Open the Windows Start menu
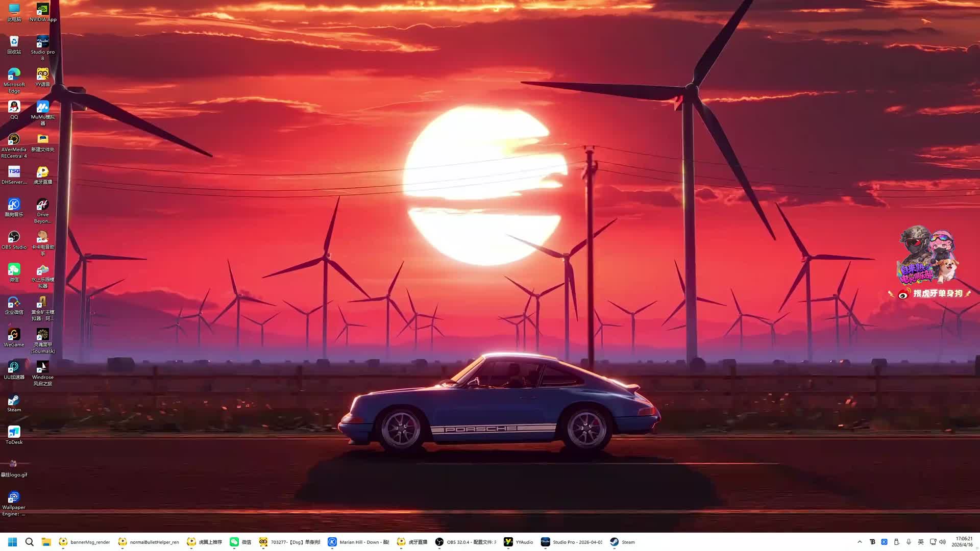Screen dimensions: 980x551 pyautogui.click(x=13, y=542)
